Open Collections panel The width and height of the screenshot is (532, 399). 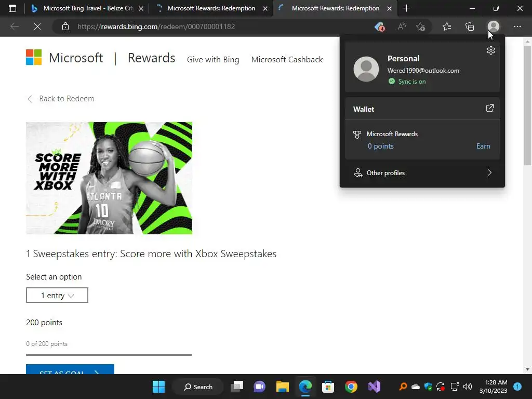click(x=470, y=26)
